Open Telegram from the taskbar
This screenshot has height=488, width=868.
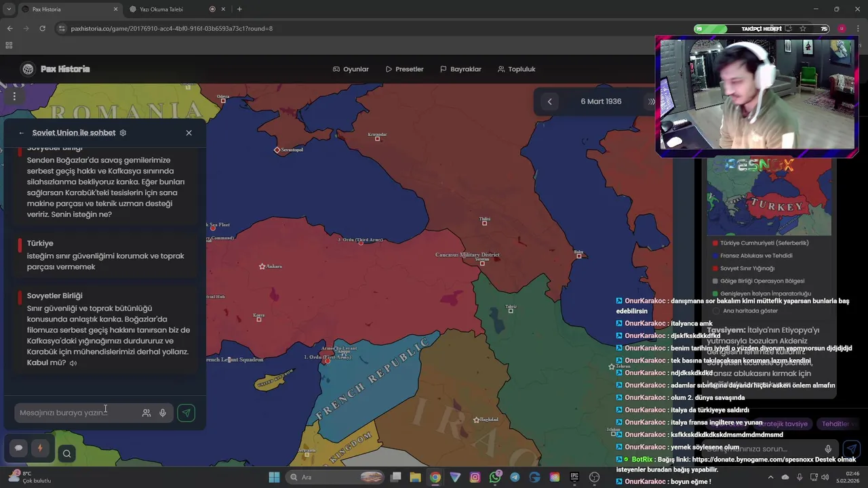(515, 477)
